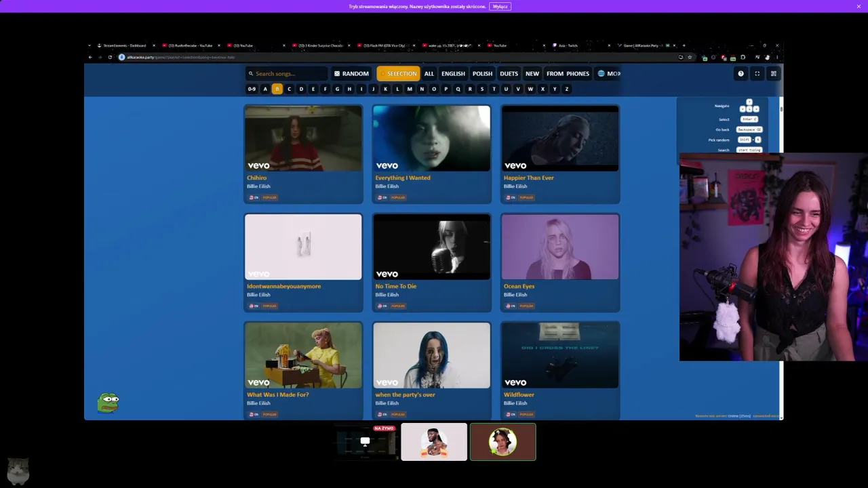Close the StreamElements Dashboard tab
The height and width of the screenshot is (488, 868).
pos(154,45)
